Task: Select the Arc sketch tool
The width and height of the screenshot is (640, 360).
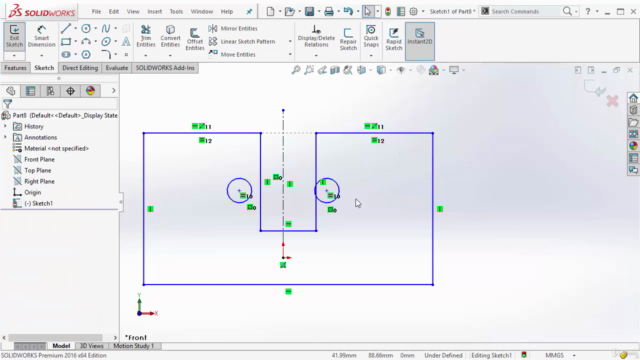Action: pos(86,42)
